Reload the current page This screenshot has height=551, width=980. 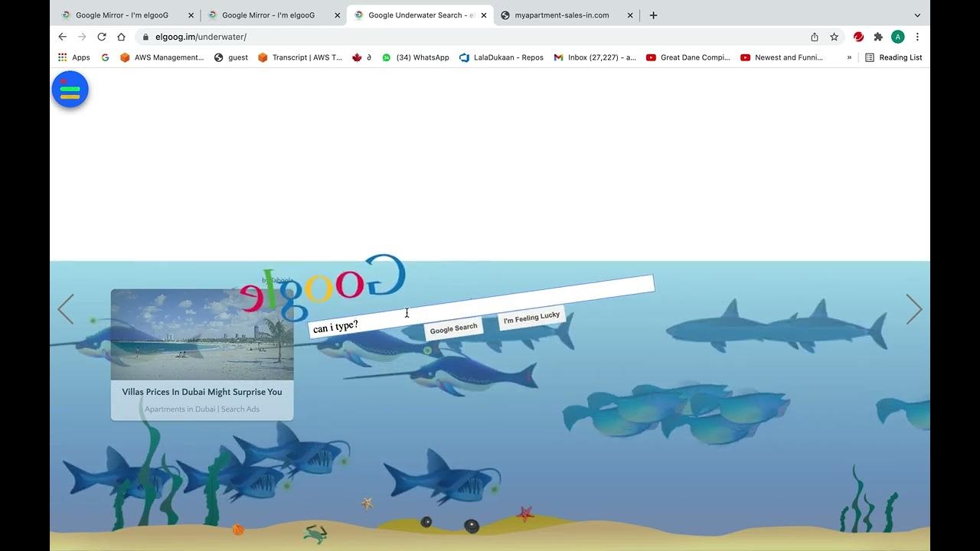(102, 37)
